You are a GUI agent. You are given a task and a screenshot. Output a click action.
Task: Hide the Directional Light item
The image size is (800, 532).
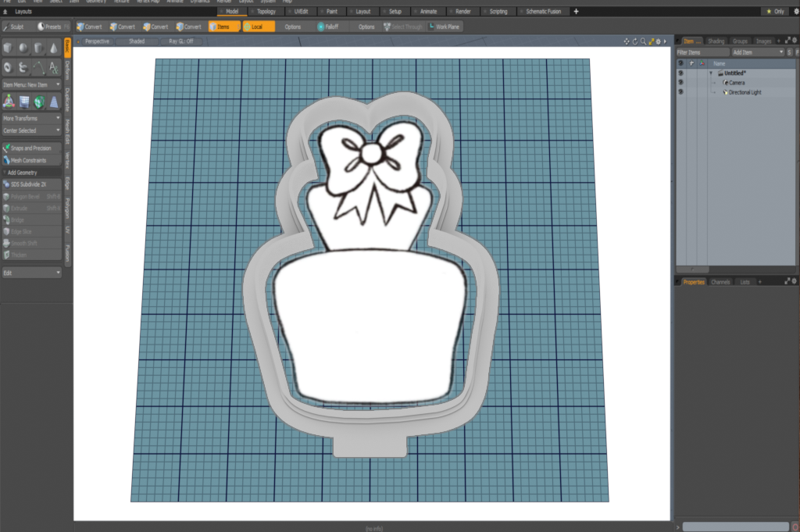[680, 92]
